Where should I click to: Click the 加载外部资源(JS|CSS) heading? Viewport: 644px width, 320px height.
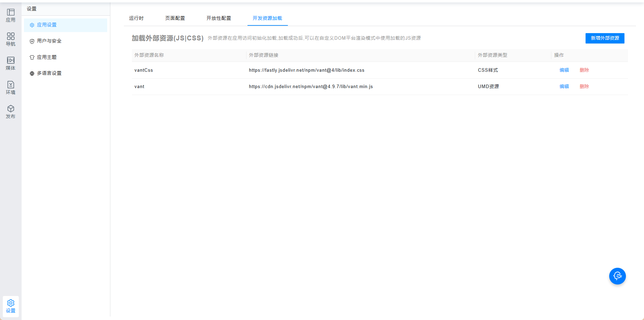[167, 38]
